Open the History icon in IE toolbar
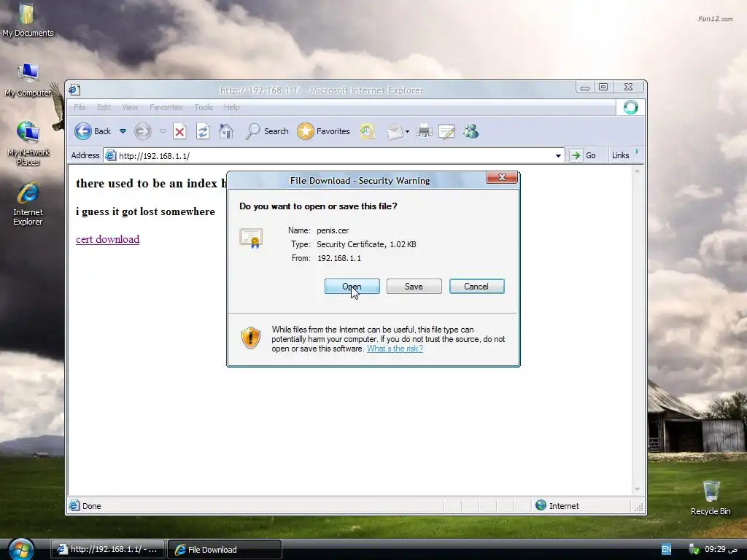This screenshot has width=747, height=560. [x=368, y=131]
